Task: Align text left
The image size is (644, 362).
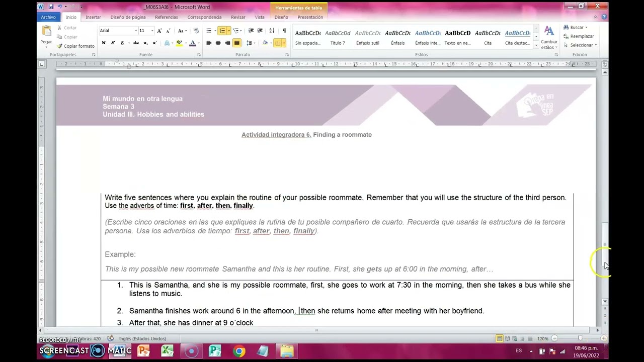Action: point(209,43)
